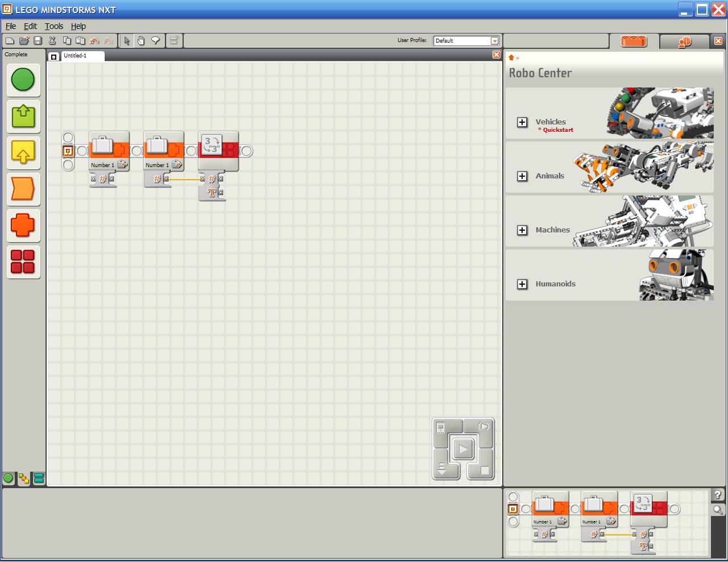This screenshot has width=728, height=562.
Task: Open the map magnifier tab
Action: coord(718,510)
